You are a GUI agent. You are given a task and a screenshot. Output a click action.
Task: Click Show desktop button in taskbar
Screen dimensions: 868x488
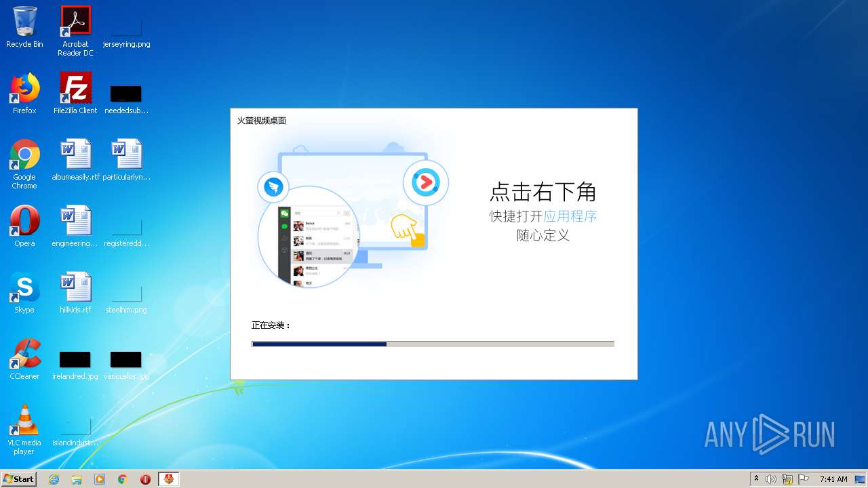pyautogui.click(x=861, y=479)
